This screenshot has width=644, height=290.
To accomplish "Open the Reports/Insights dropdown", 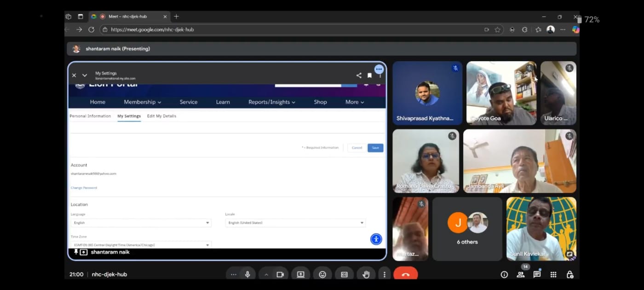I will tap(271, 102).
